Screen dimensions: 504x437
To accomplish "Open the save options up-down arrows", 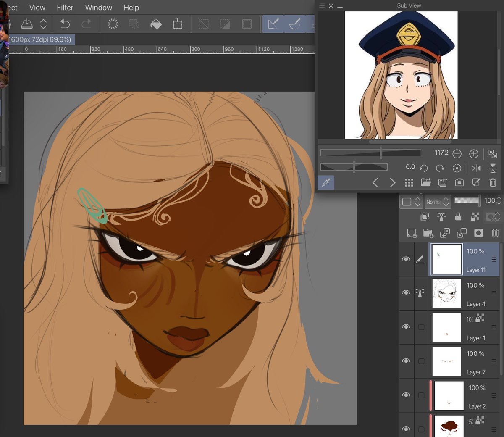I will click(x=43, y=24).
